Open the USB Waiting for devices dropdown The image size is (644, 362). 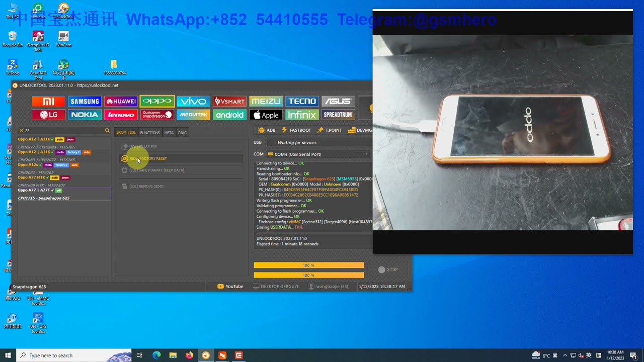(318, 143)
